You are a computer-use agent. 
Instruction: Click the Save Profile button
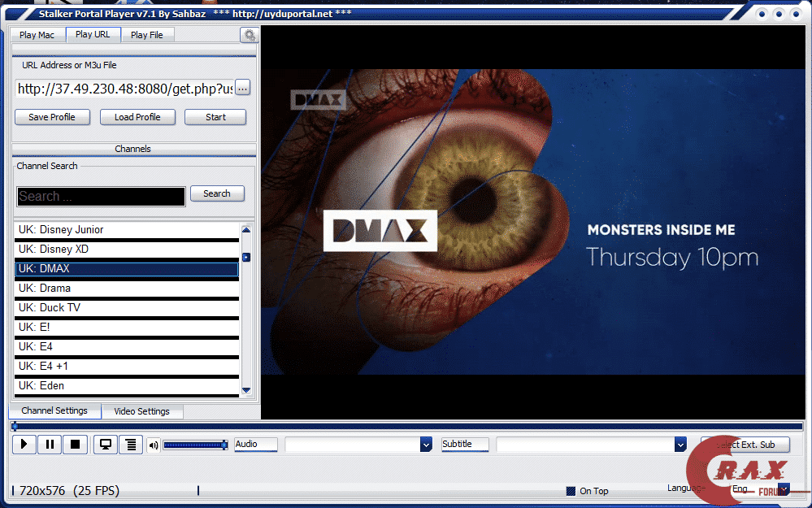[52, 117]
